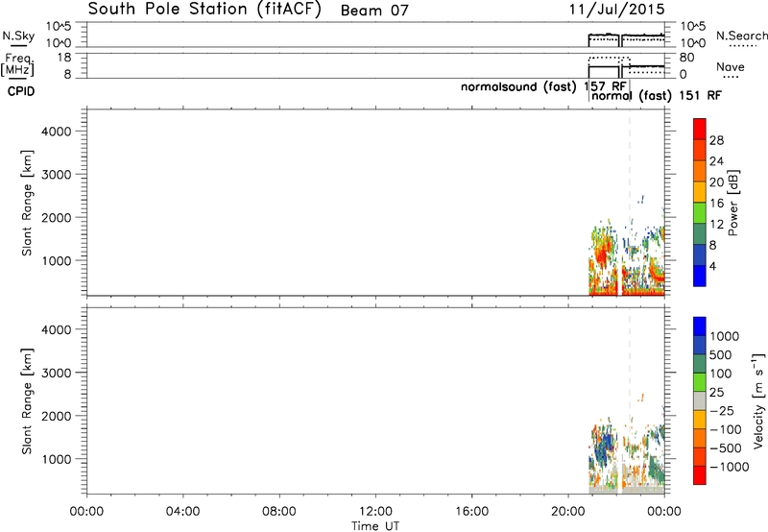The height and width of the screenshot is (532, 768).
Task: Pick the gray -25 to 25 velocity swatch
Action: coord(700,401)
